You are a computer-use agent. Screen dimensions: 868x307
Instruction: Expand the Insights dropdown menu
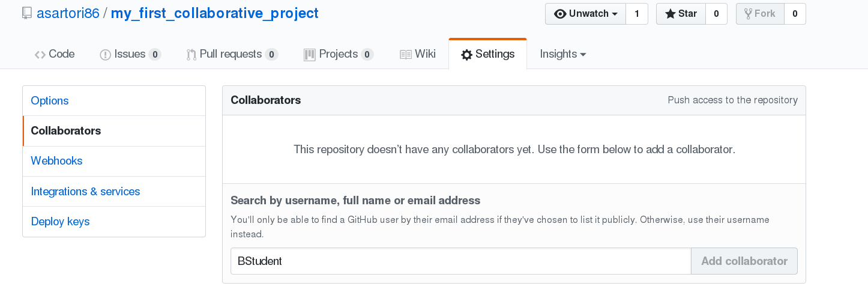562,54
